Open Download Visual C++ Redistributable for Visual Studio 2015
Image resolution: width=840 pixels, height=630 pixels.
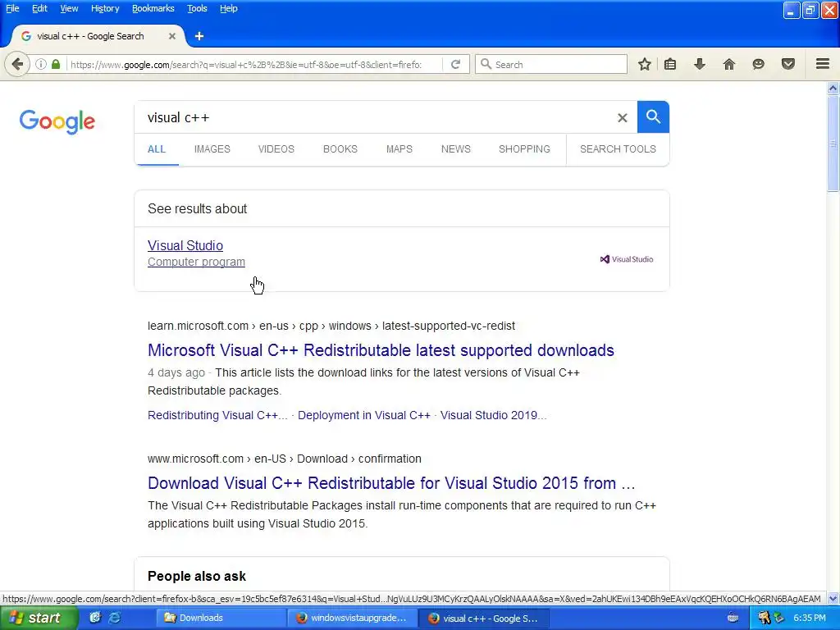pos(391,482)
